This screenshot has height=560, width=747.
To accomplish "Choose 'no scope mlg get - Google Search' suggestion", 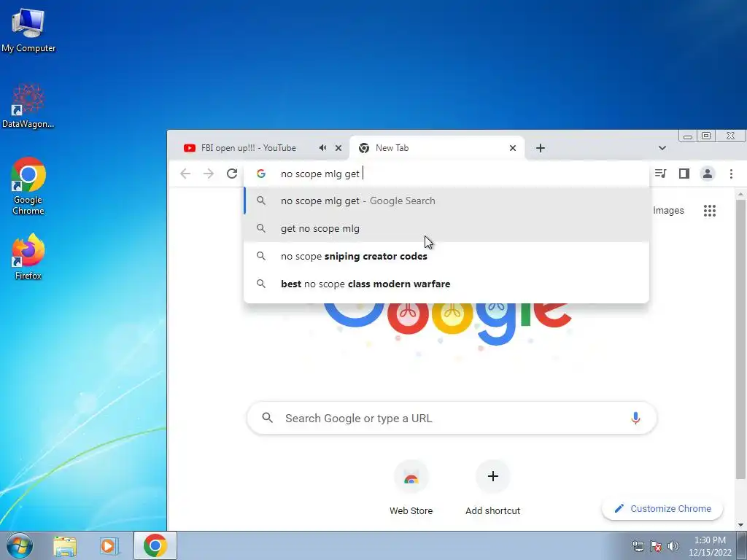I will coord(446,201).
